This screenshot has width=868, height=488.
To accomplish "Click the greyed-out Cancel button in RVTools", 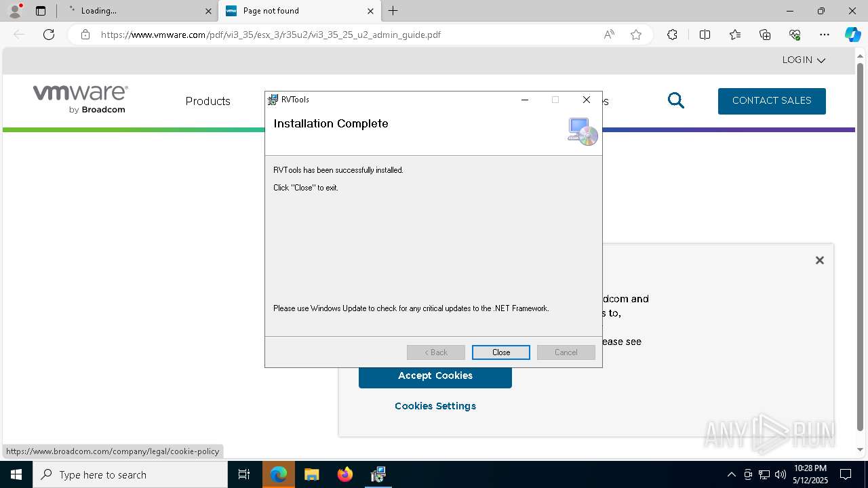I will click(566, 352).
